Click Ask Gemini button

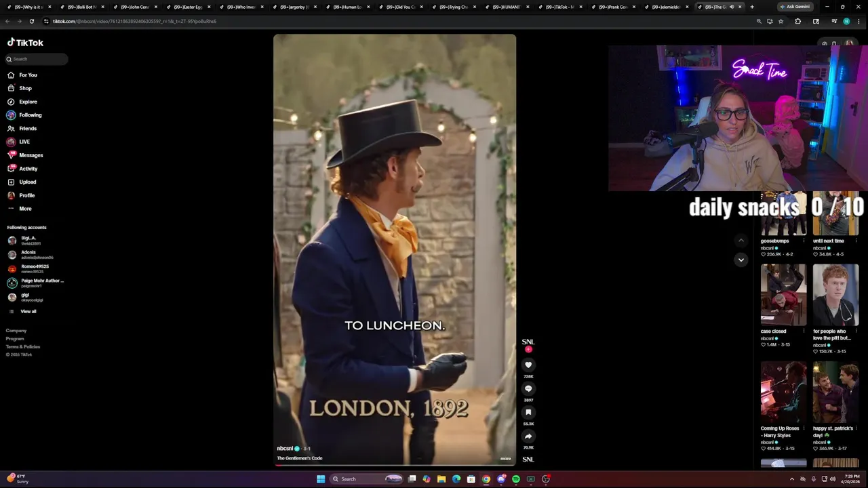pos(794,7)
